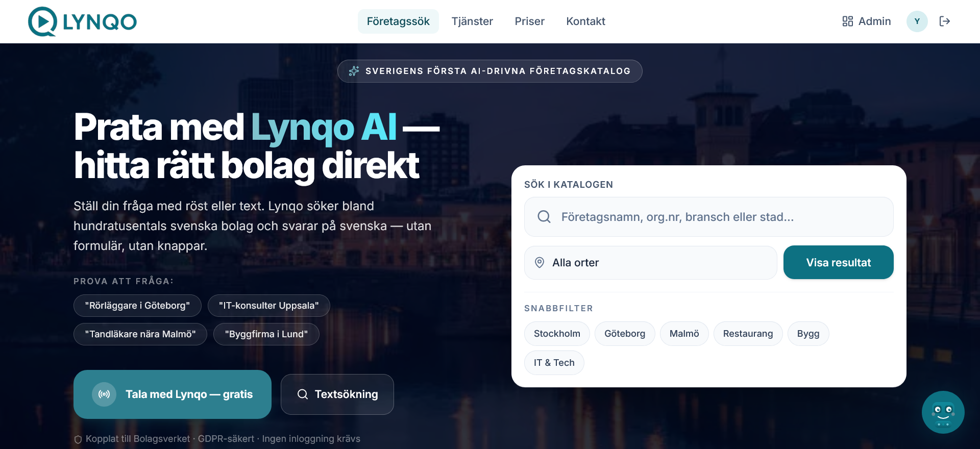
Task: Click the logout icon
Action: [945, 21]
